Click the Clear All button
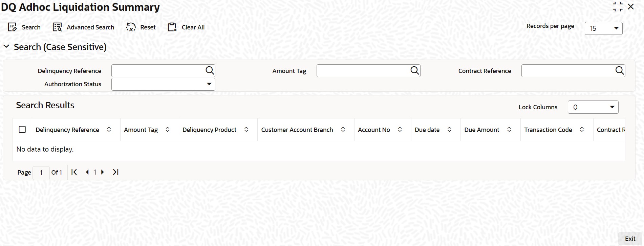Viewport: 644px width, 246px height. point(186,27)
